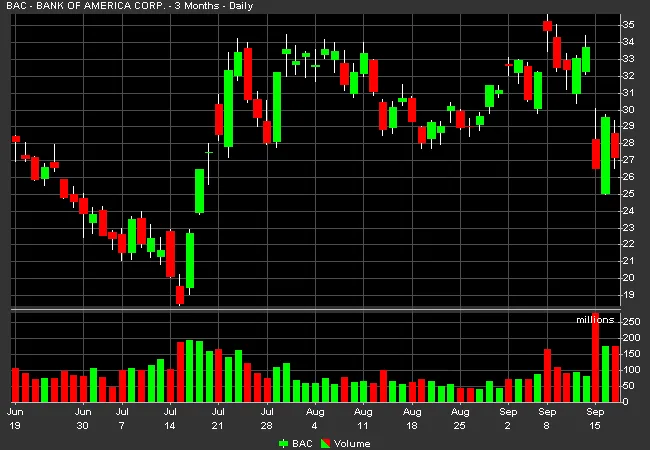Screen dimensions: 650x450
Task: Click the 22 price axis label
Action: [628, 244]
